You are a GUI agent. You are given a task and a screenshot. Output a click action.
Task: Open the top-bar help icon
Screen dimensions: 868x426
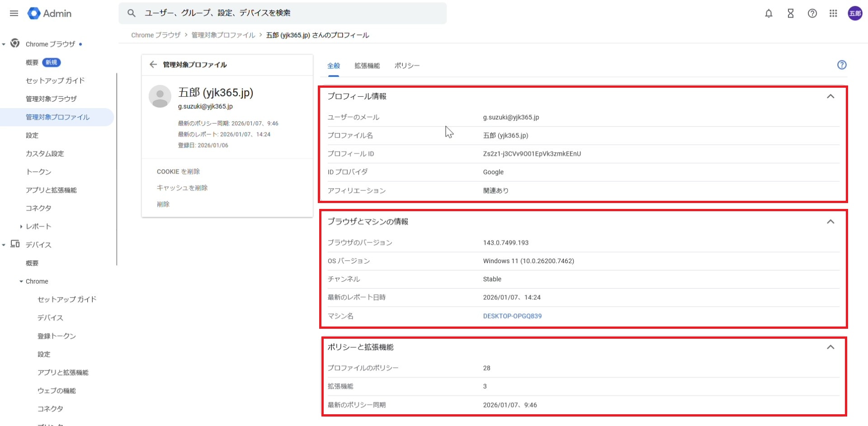point(812,14)
